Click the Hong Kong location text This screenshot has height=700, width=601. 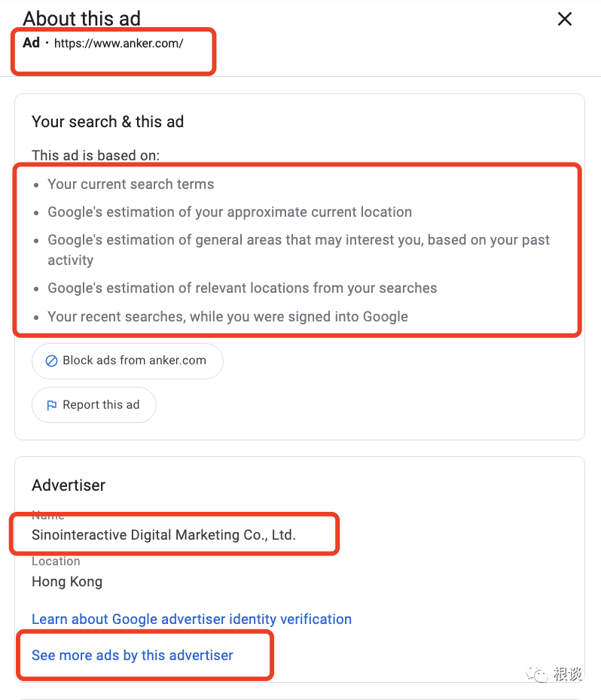67,582
